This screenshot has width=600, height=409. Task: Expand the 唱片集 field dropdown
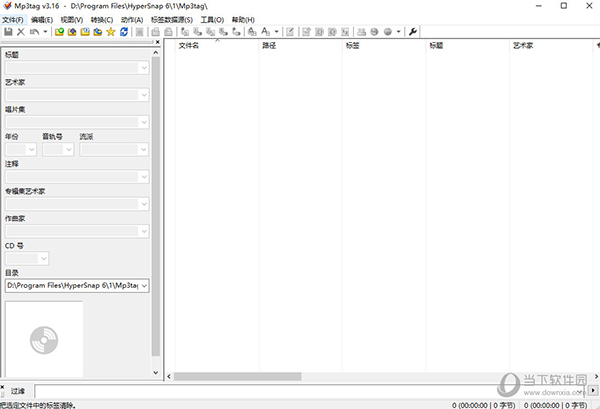click(144, 122)
